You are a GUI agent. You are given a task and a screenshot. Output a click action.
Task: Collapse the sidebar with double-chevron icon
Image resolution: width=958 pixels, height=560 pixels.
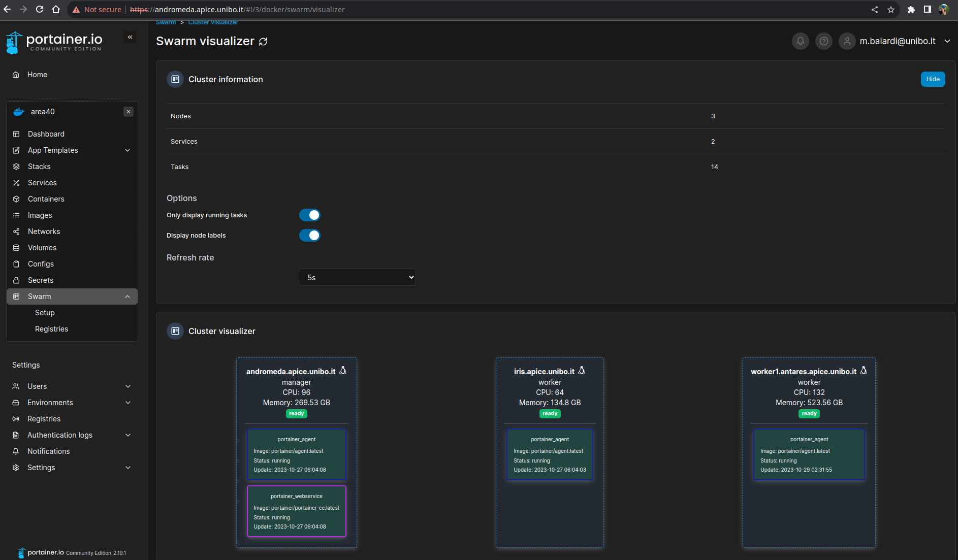(130, 37)
